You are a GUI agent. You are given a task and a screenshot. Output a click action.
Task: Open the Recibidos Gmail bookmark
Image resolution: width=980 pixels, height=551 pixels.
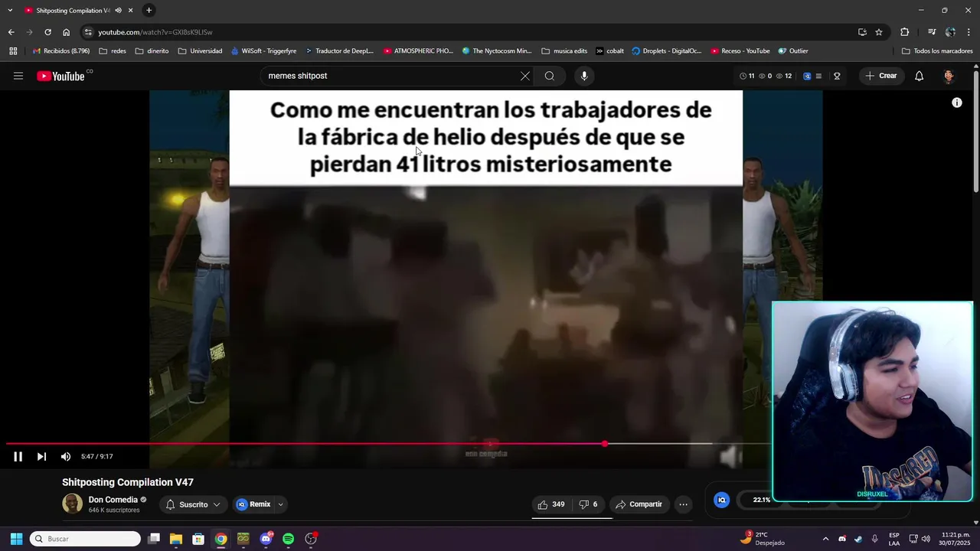(61, 51)
